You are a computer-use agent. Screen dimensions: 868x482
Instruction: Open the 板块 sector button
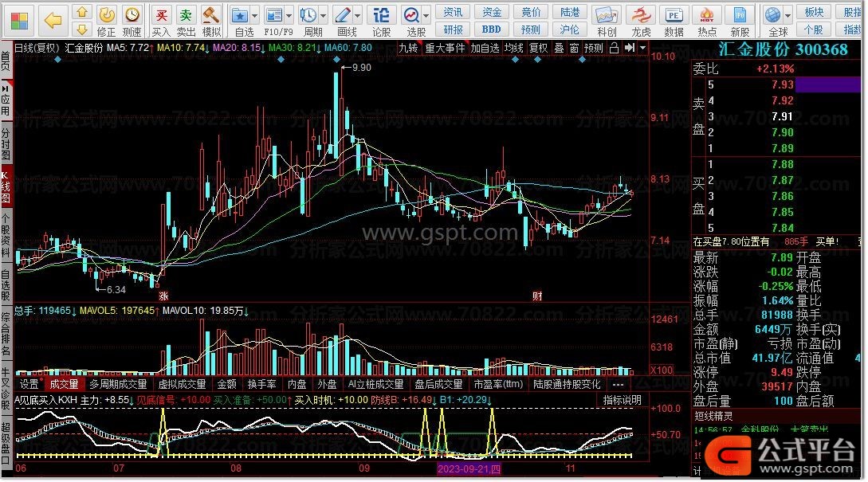pos(814,12)
